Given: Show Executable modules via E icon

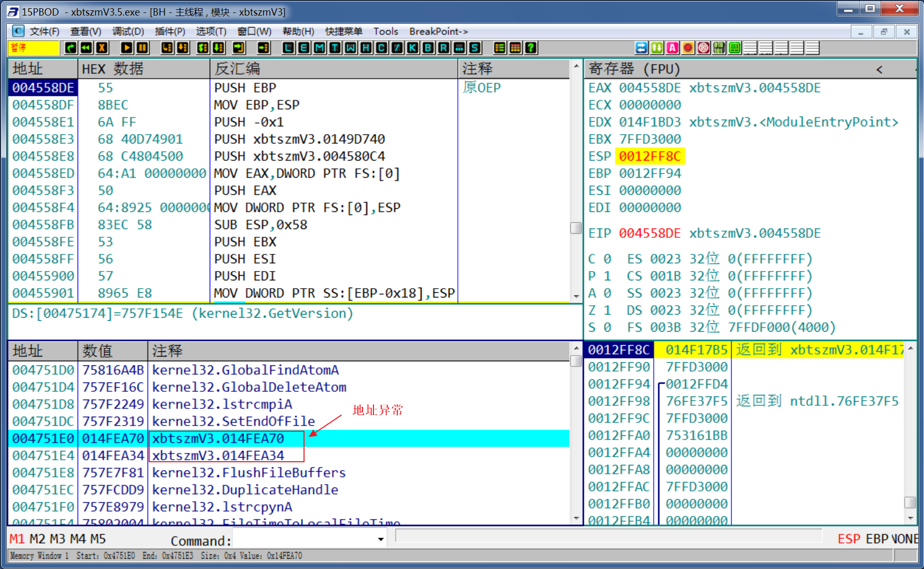Looking at the screenshot, I should point(304,48).
